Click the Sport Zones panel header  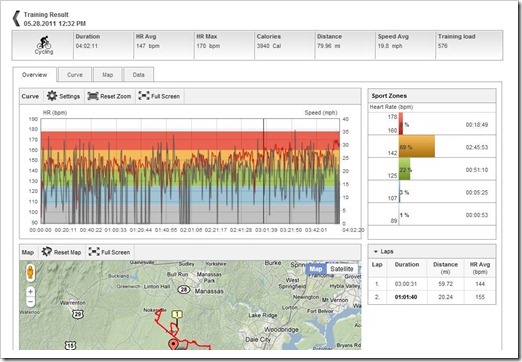(432, 96)
